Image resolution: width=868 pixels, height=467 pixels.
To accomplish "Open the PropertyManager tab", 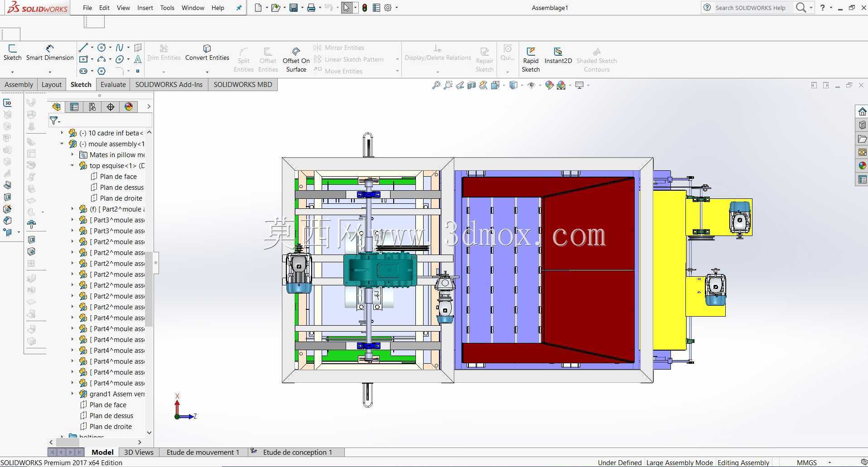I will [x=74, y=107].
